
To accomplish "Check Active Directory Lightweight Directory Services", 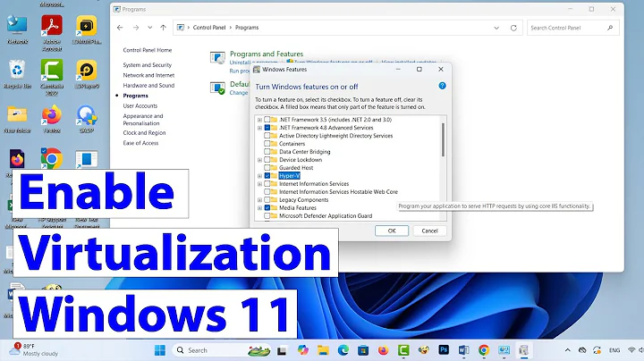I will click(x=267, y=136).
